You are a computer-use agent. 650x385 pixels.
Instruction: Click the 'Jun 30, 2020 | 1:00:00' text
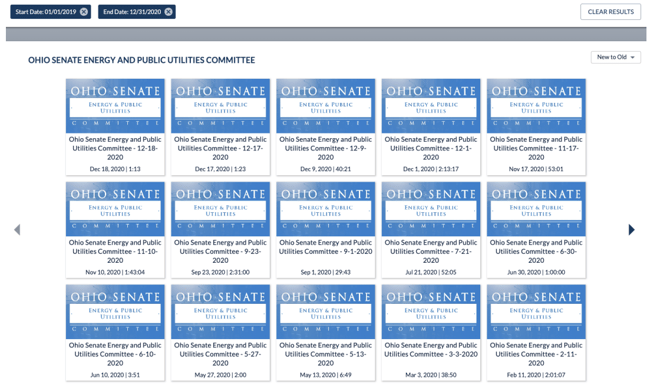click(536, 272)
